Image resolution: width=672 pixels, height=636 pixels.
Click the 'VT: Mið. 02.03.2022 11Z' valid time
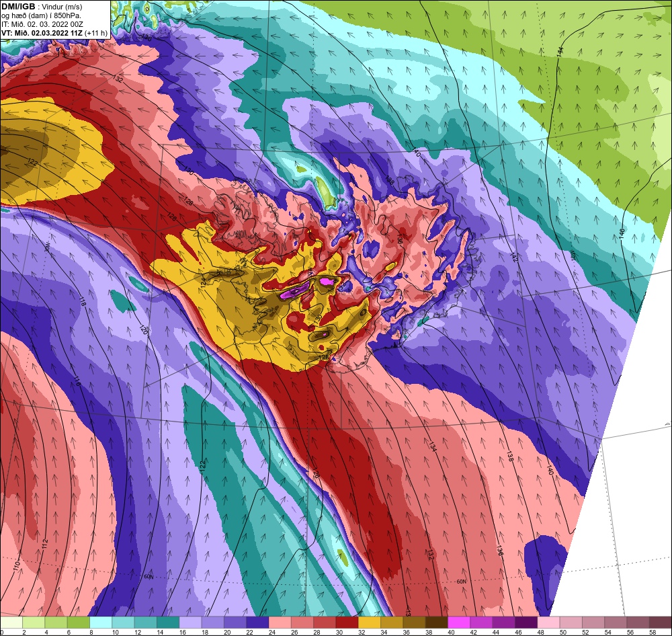(42, 32)
